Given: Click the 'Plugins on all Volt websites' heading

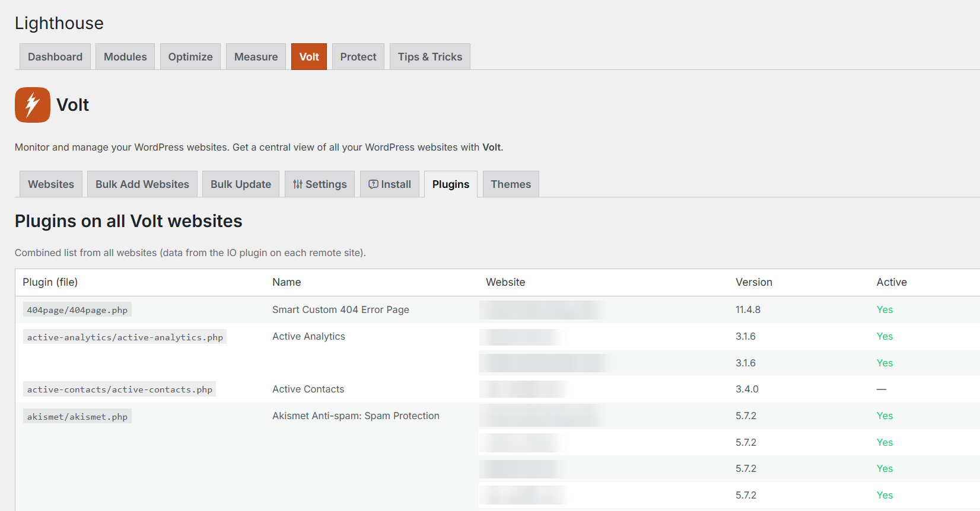Looking at the screenshot, I should [129, 221].
